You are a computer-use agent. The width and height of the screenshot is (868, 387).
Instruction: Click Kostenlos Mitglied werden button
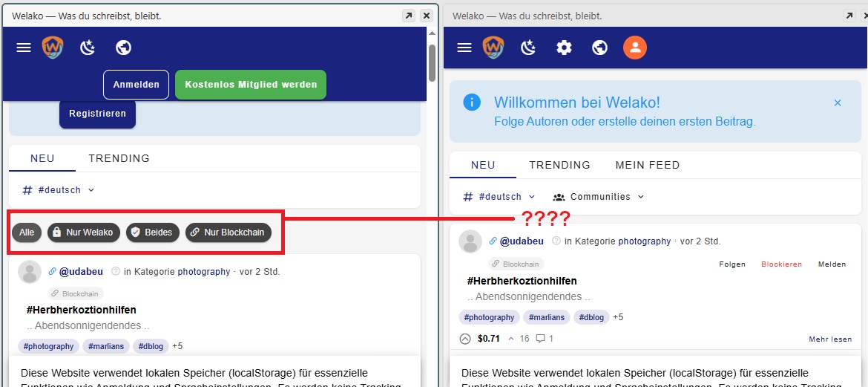(x=251, y=85)
